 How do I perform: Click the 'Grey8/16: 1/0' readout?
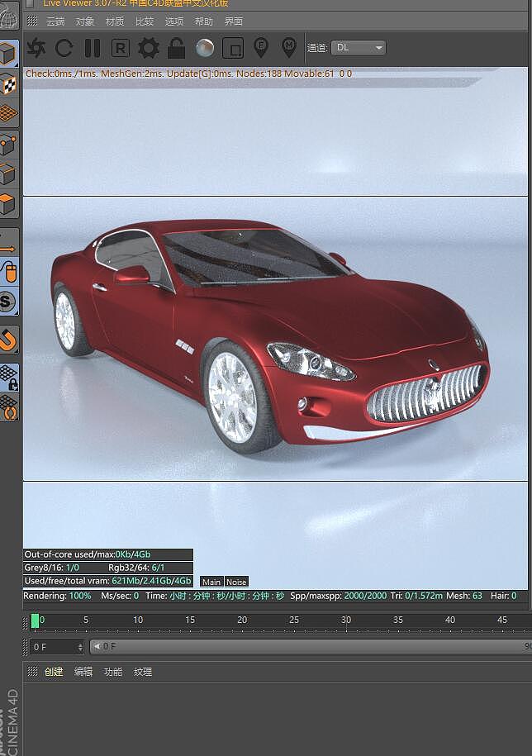coord(51,568)
